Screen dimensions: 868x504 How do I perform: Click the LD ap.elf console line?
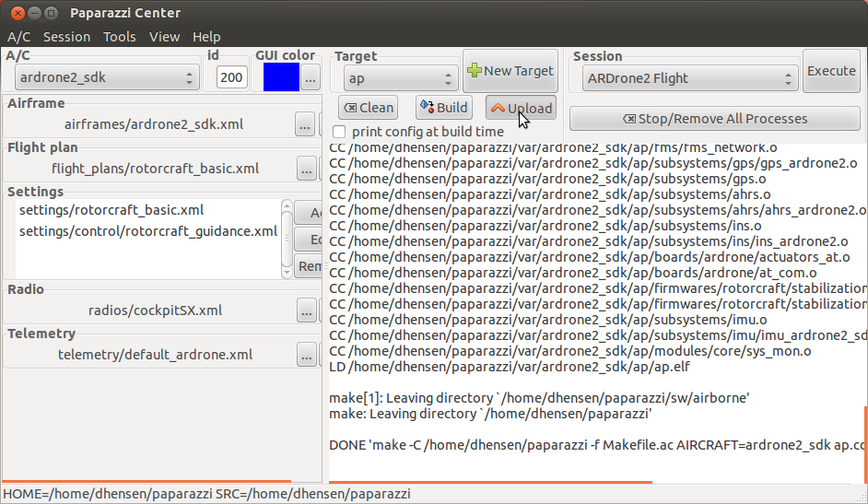click(510, 367)
